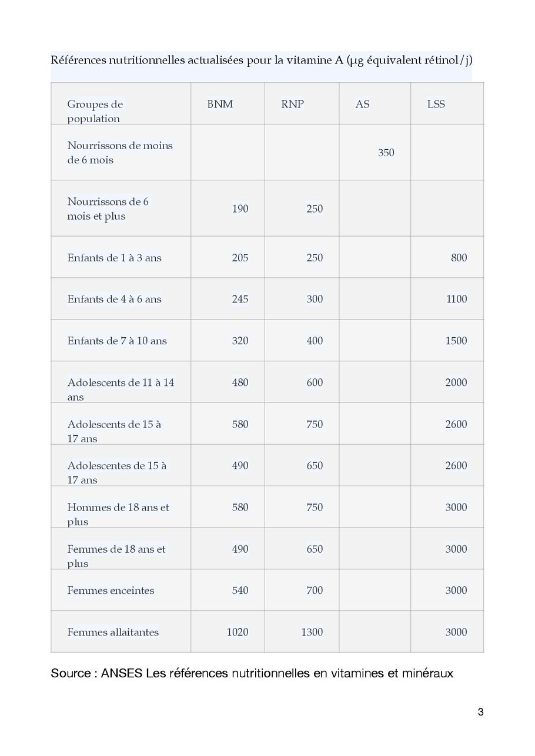Click the LSS value 2000

pos(456,382)
